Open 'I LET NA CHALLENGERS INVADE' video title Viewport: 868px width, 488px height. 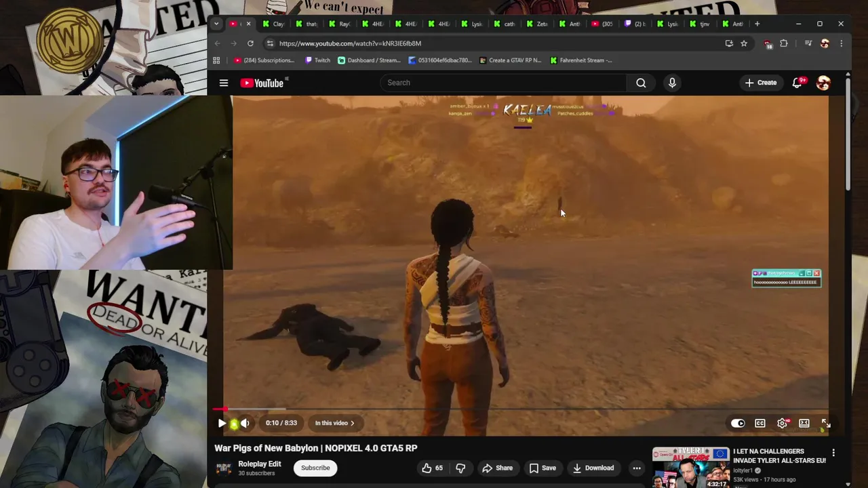pos(779,455)
